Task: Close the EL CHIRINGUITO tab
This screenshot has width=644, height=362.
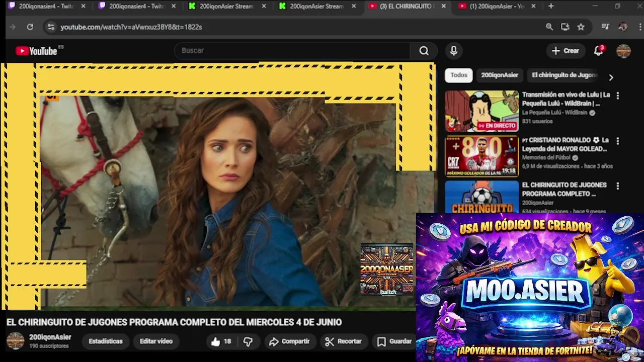Action: pos(443,6)
